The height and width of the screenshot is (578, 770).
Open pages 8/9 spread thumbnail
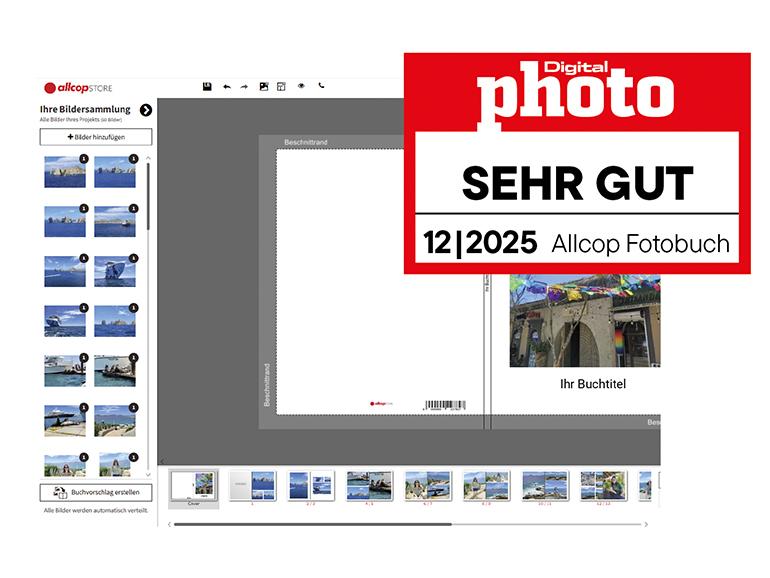click(486, 486)
